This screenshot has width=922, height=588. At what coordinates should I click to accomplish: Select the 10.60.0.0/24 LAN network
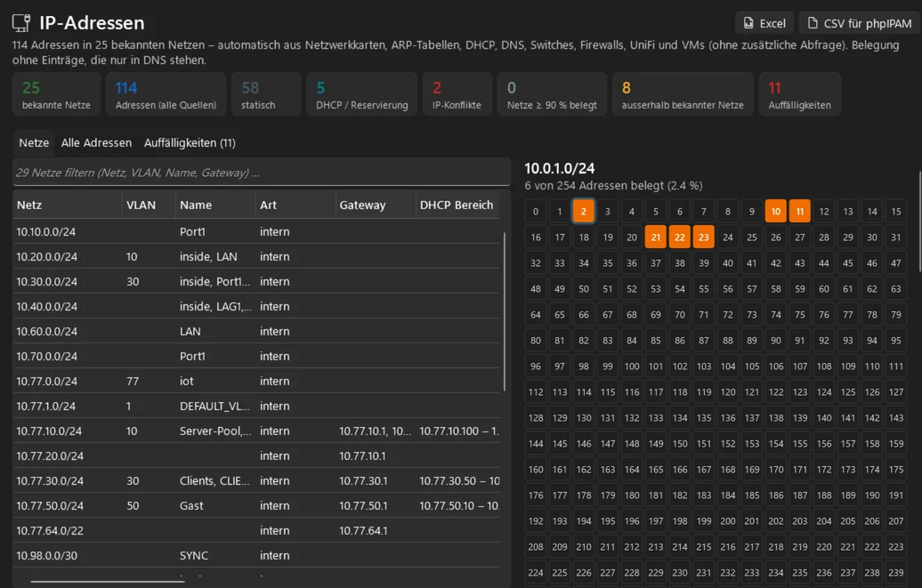click(x=256, y=331)
